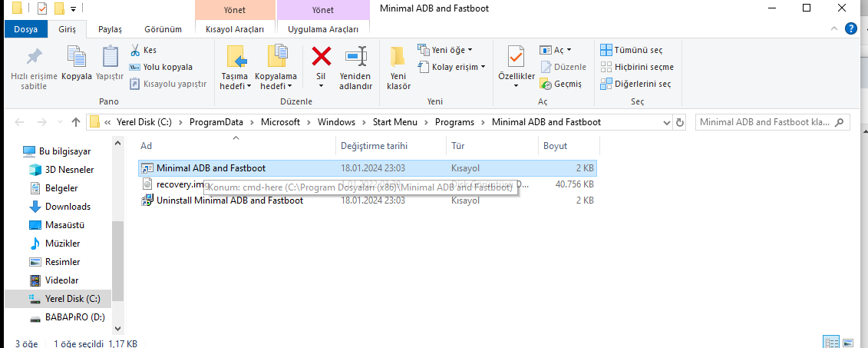Switch to the Görünüm tab

163,29
